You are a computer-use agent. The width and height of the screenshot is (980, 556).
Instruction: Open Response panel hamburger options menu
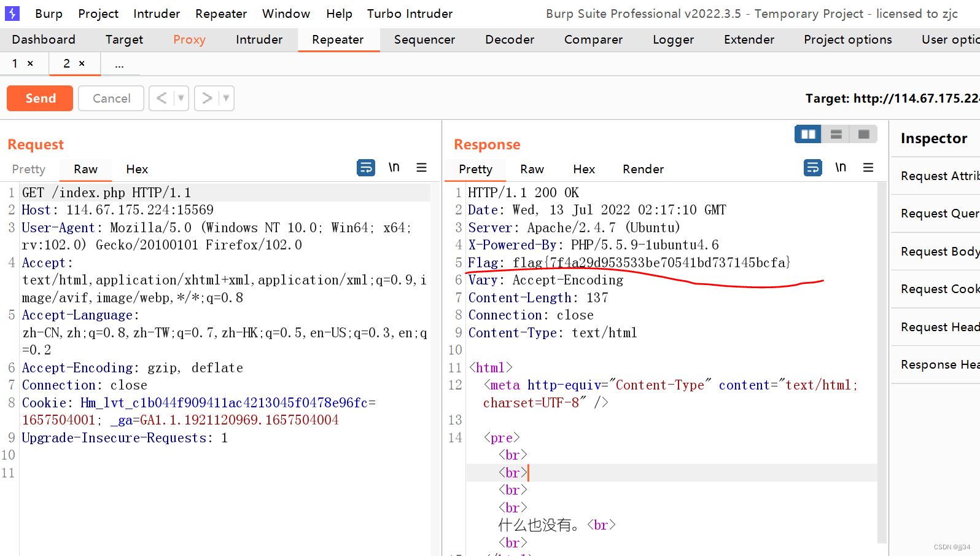coord(868,167)
